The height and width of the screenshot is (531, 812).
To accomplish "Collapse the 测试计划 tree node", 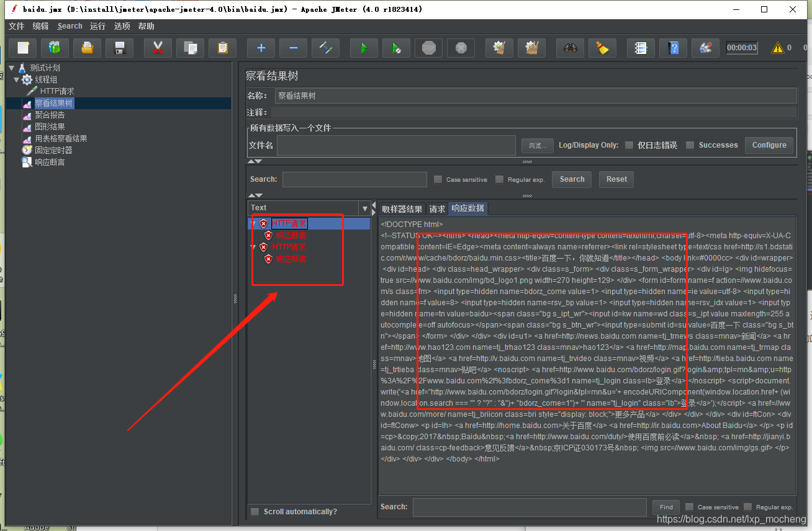I will [12, 68].
